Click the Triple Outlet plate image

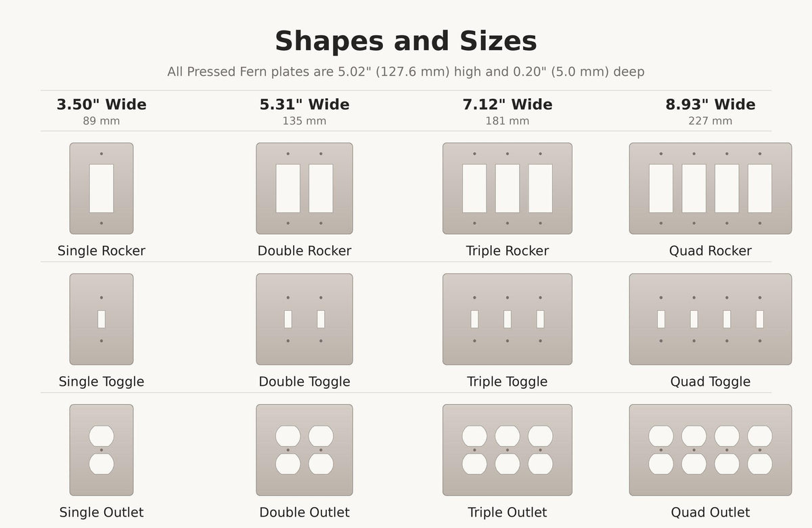click(x=507, y=450)
